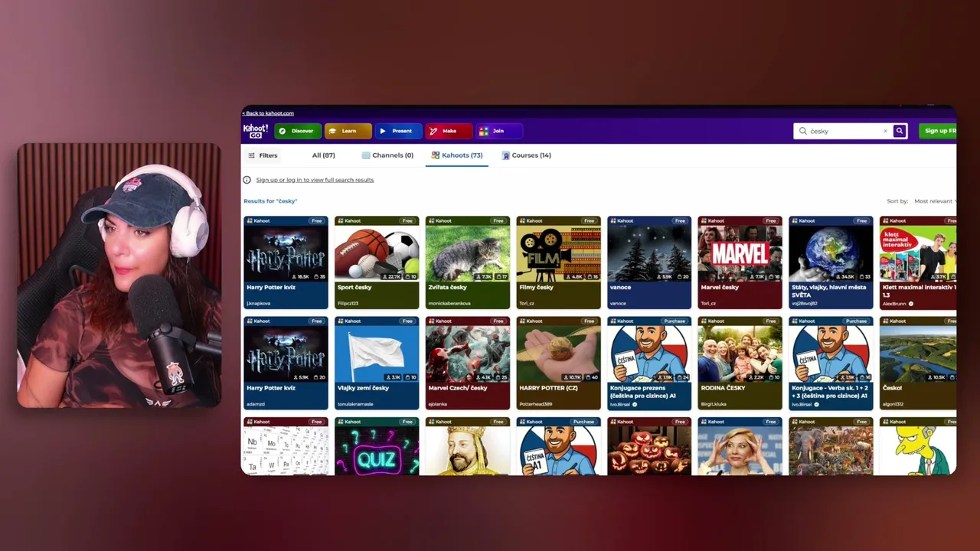Click the "Filmy česky" title
The height and width of the screenshot is (551, 980).
(536, 288)
